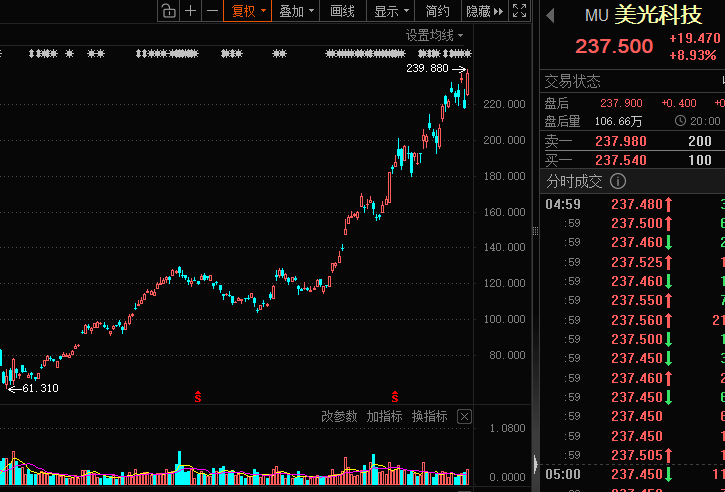Click the lock icon in chart toolbar
This screenshot has height=492, width=725.
click(168, 11)
